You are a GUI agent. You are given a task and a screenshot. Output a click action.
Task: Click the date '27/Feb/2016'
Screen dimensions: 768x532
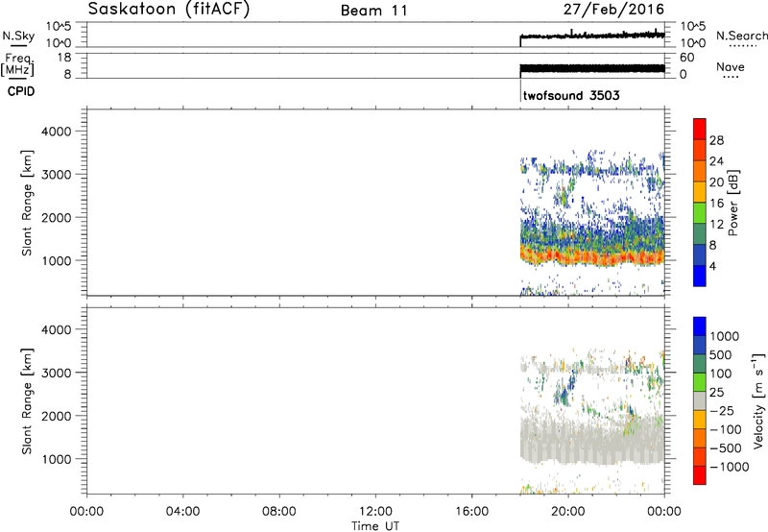click(x=613, y=10)
